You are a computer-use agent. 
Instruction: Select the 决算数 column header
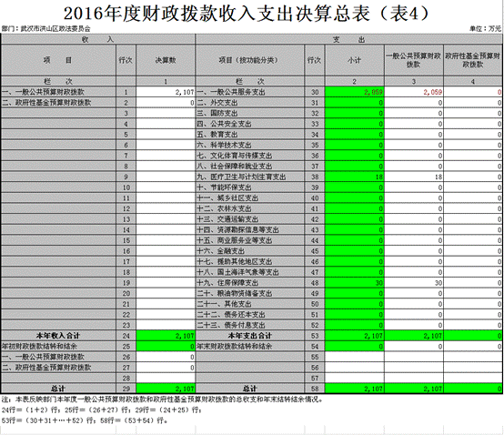pyautogui.click(x=166, y=60)
